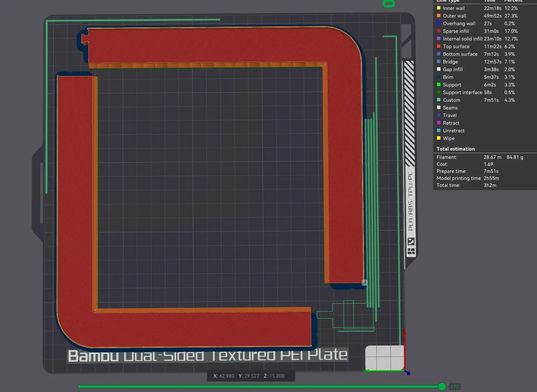Click the orange Outer wall swatch

[x=439, y=16]
